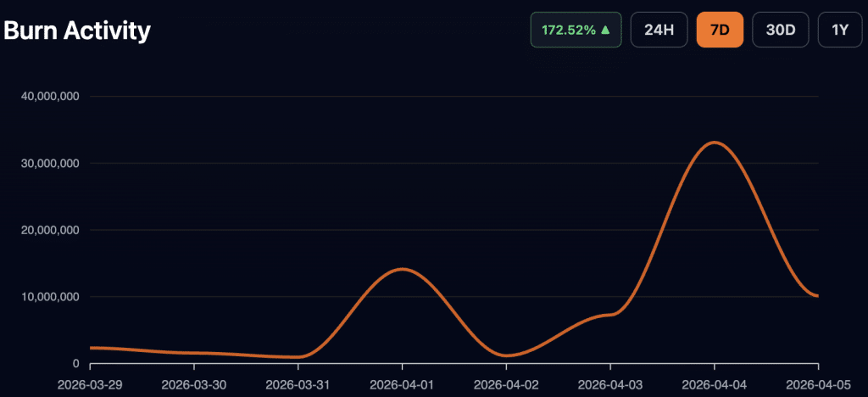
Task: Click the smaller line peak above 2026-04-01
Action: coord(401,269)
